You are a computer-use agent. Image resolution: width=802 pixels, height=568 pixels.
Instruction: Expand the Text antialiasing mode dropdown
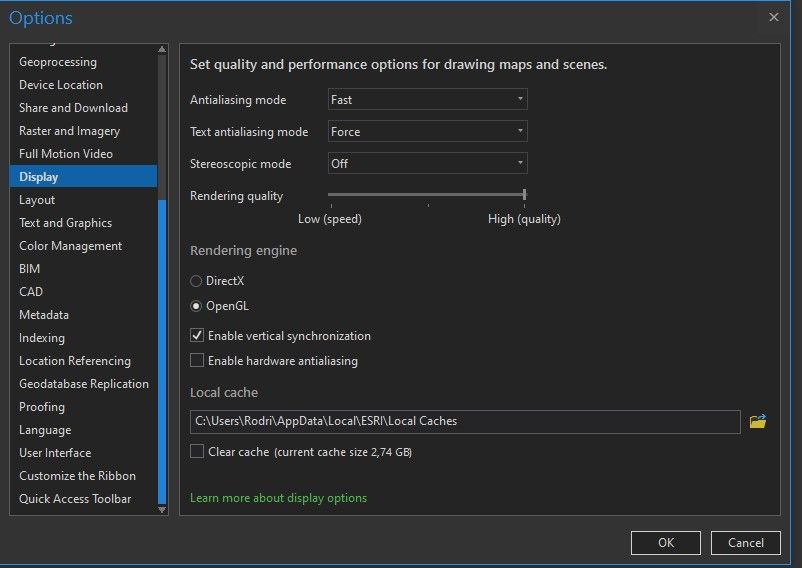427,132
